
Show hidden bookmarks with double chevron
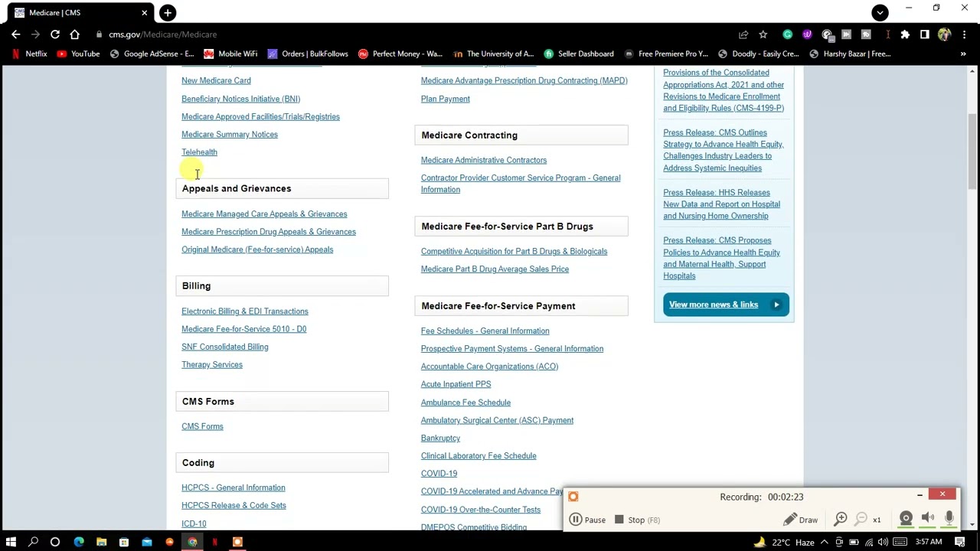click(x=963, y=54)
